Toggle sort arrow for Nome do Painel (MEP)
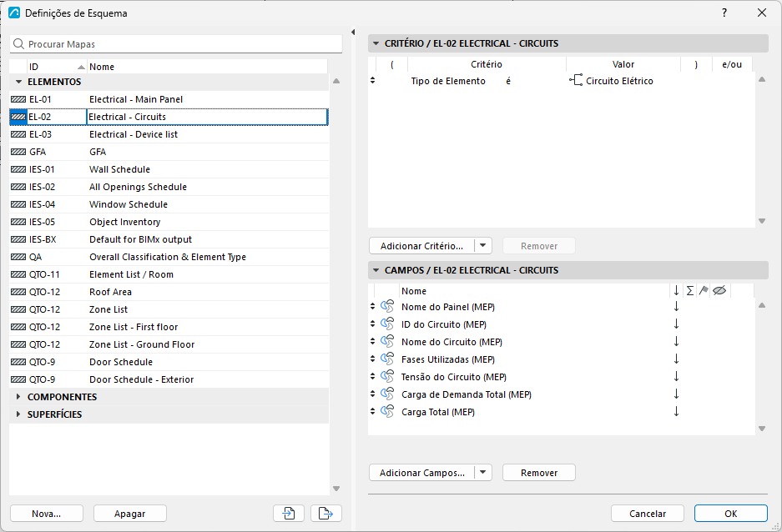Screen dimensions: 782x532 (676, 306)
